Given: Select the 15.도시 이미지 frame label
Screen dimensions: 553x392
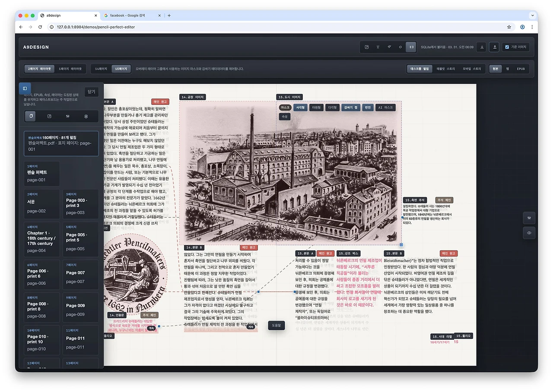Looking at the screenshot, I should coord(290,97).
